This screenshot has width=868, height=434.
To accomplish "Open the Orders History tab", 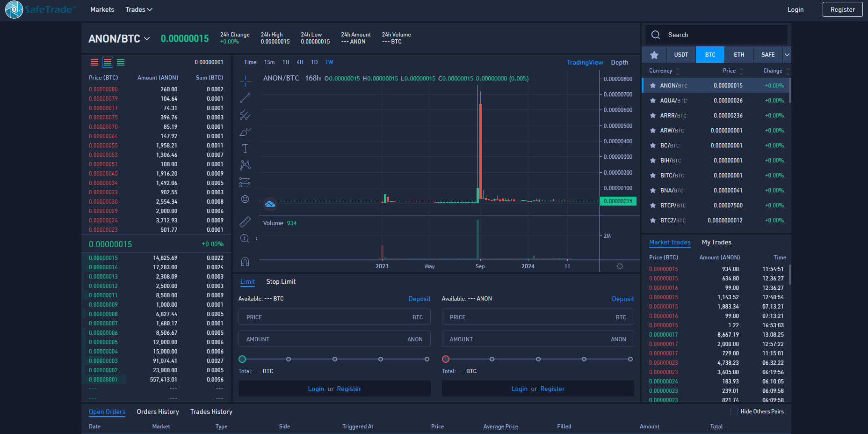I will 158,412.
